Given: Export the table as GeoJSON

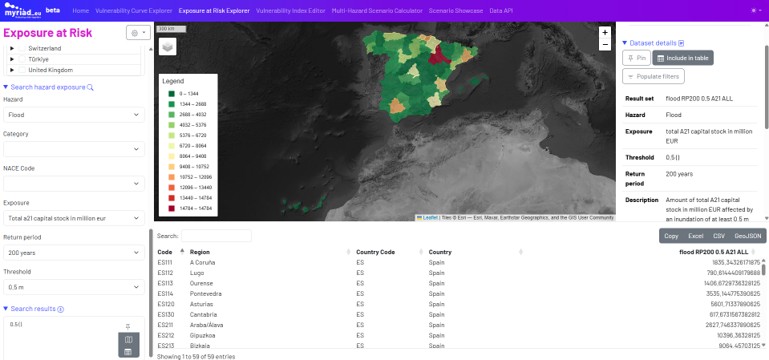Looking at the screenshot, I should (x=748, y=236).
